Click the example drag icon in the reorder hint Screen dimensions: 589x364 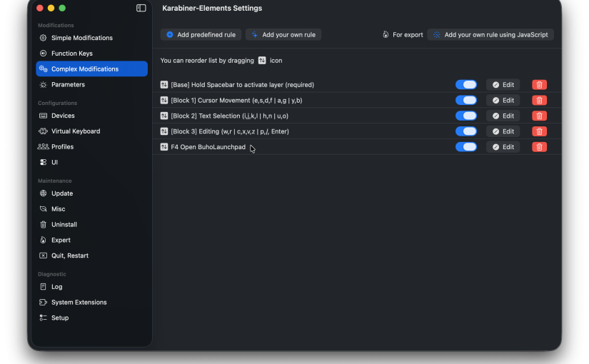click(262, 61)
